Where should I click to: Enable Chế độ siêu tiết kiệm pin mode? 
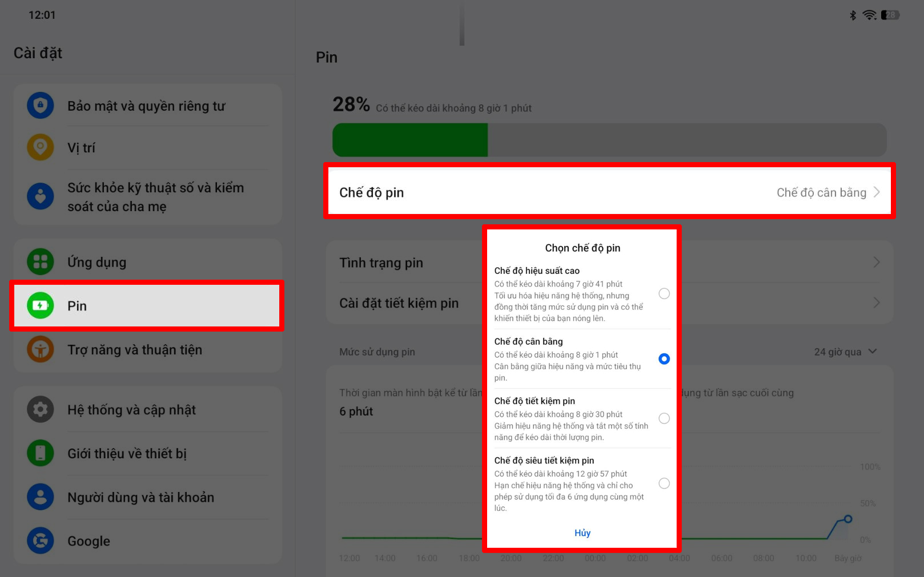[664, 483]
